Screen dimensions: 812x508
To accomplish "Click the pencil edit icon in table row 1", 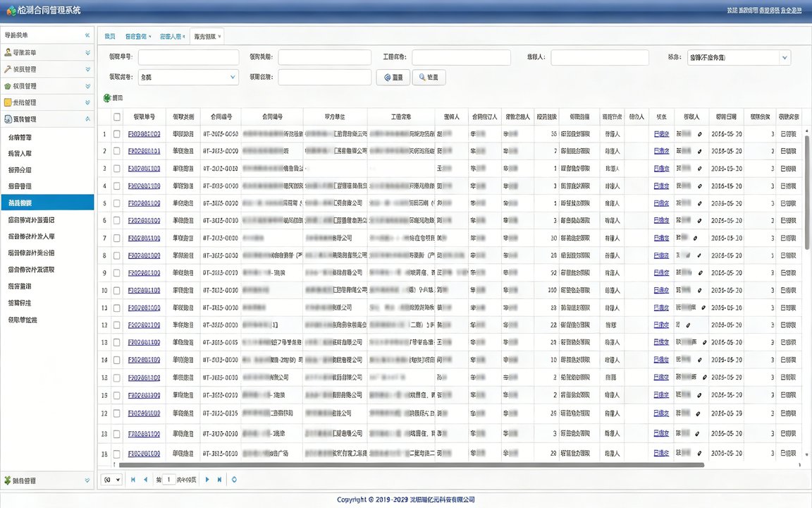I will 700,134.
